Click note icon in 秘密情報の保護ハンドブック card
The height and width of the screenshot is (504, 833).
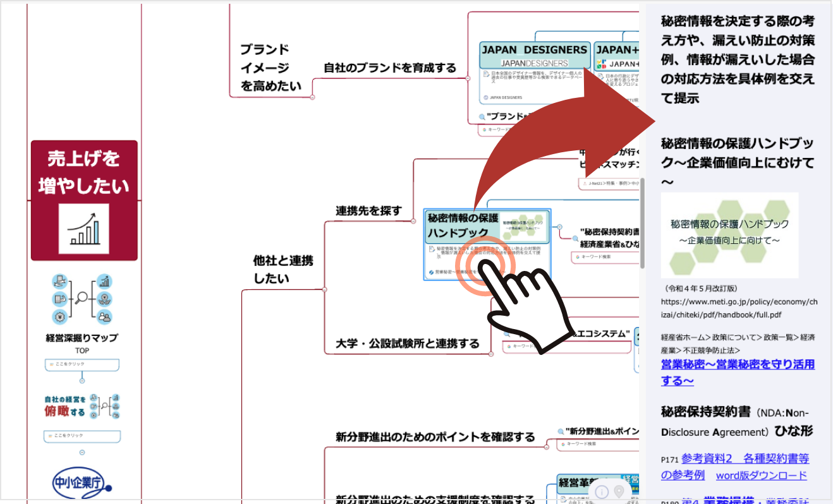pyautogui.click(x=431, y=250)
